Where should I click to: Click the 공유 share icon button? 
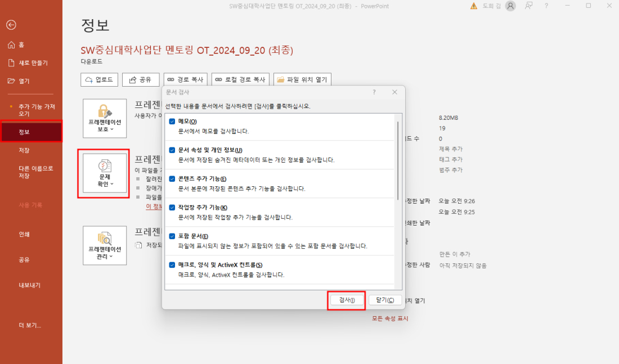(141, 80)
